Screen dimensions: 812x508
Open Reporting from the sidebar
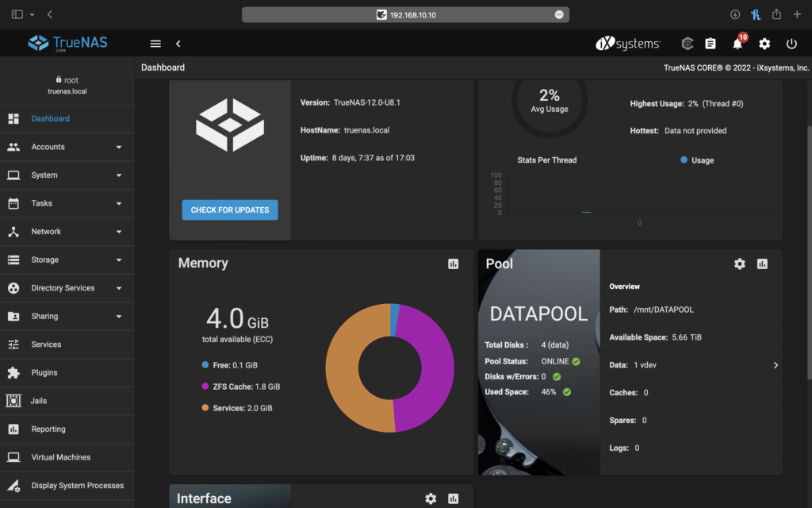[x=67, y=429]
